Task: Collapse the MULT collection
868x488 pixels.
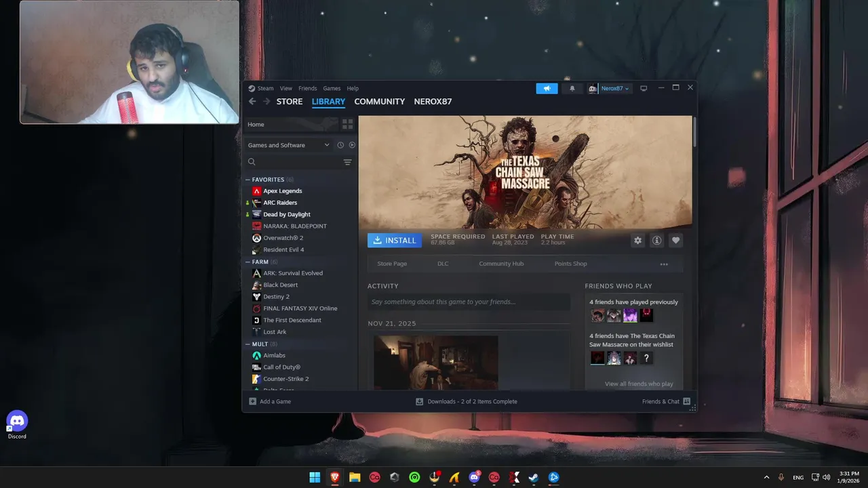Action: [x=248, y=344]
